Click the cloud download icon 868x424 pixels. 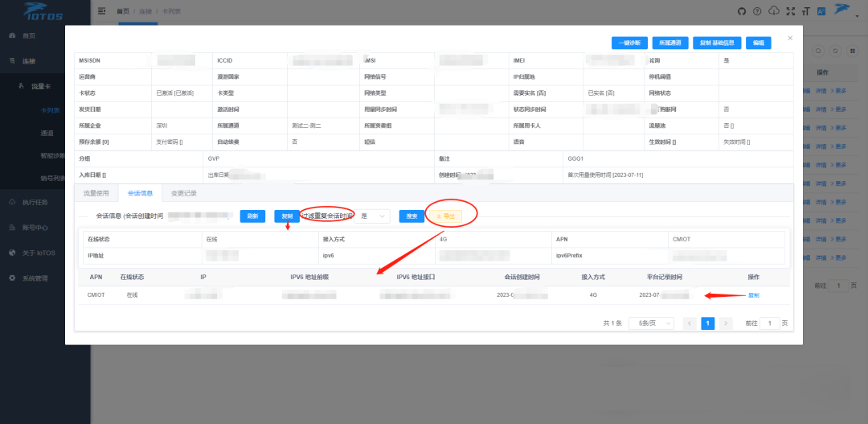click(x=774, y=11)
